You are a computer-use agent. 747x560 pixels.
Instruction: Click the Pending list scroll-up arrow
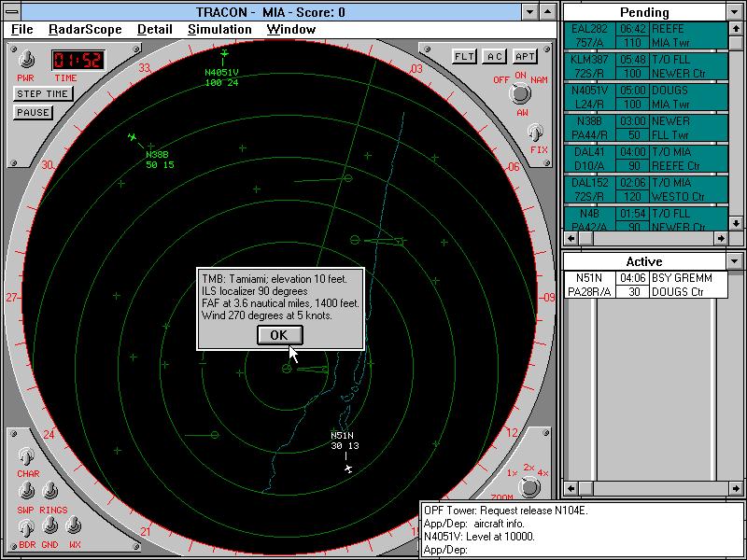click(736, 29)
